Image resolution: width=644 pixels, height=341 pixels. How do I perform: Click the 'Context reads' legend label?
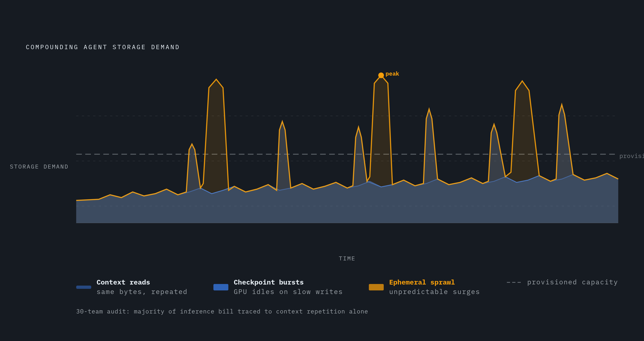[123, 282]
